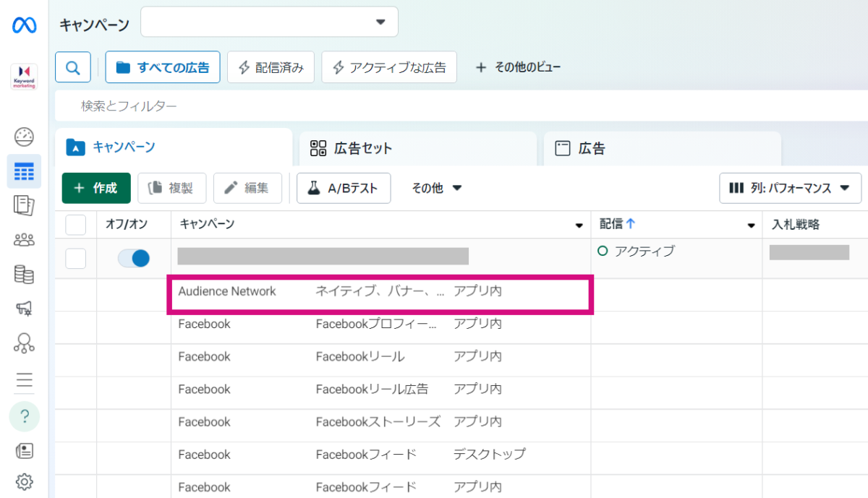Click アプリ内 in the Facebookストーリーズ row
The width and height of the screenshot is (868, 498).
(477, 421)
